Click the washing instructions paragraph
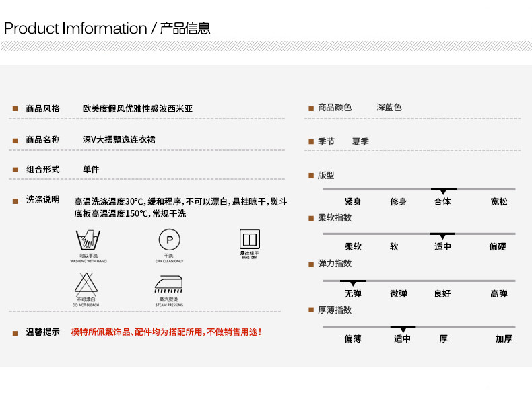532x393 pixels. pos(180,207)
